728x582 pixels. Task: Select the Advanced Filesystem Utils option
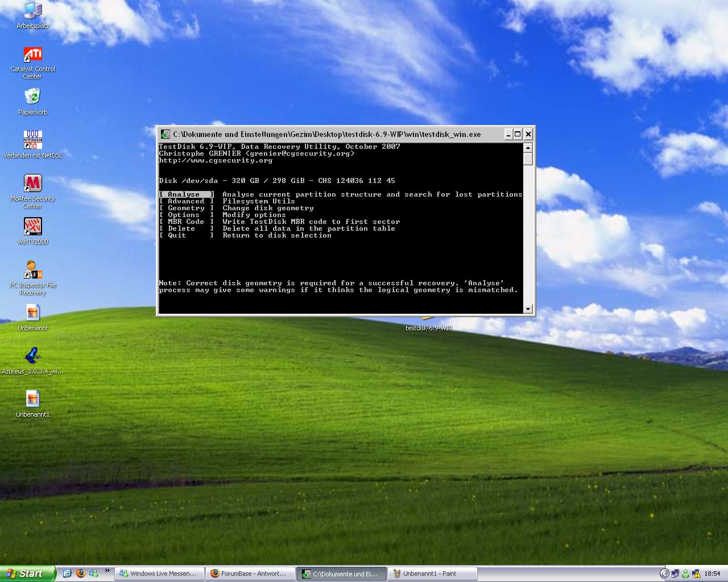(187, 201)
